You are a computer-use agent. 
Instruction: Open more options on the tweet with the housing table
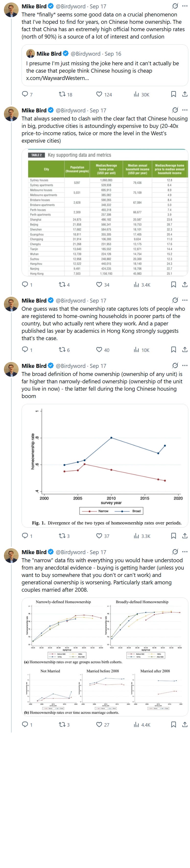pyautogui.click(x=185, y=110)
